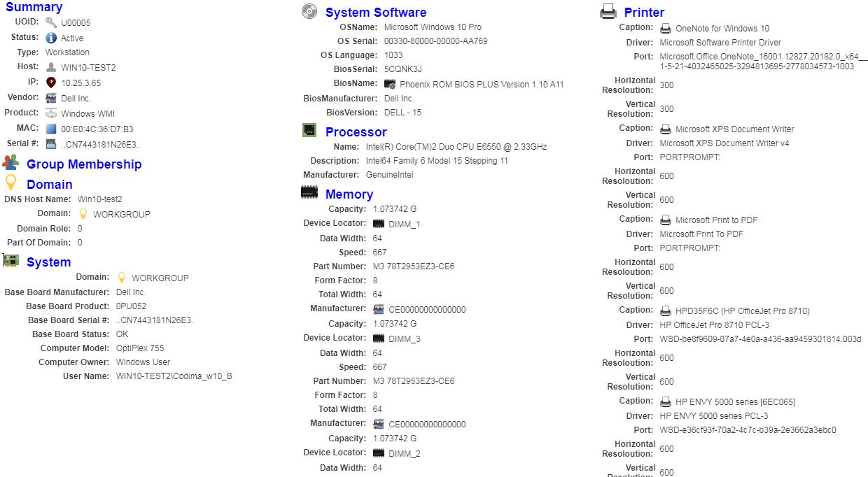Open the System Software heading
Image resolution: width=868 pixels, height=477 pixels.
point(376,13)
